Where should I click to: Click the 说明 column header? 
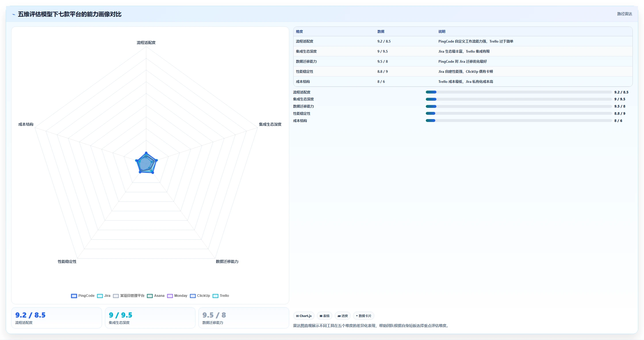tap(442, 32)
